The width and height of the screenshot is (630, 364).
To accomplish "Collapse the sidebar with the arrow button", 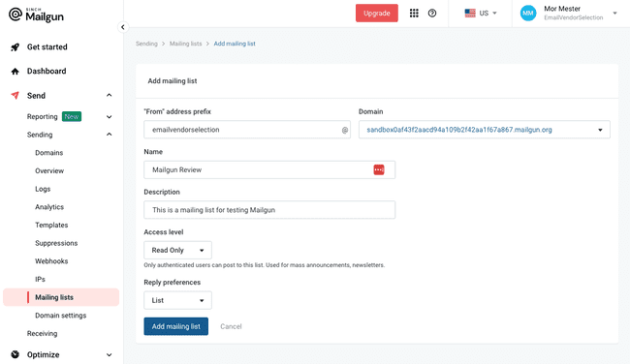I will [x=123, y=27].
